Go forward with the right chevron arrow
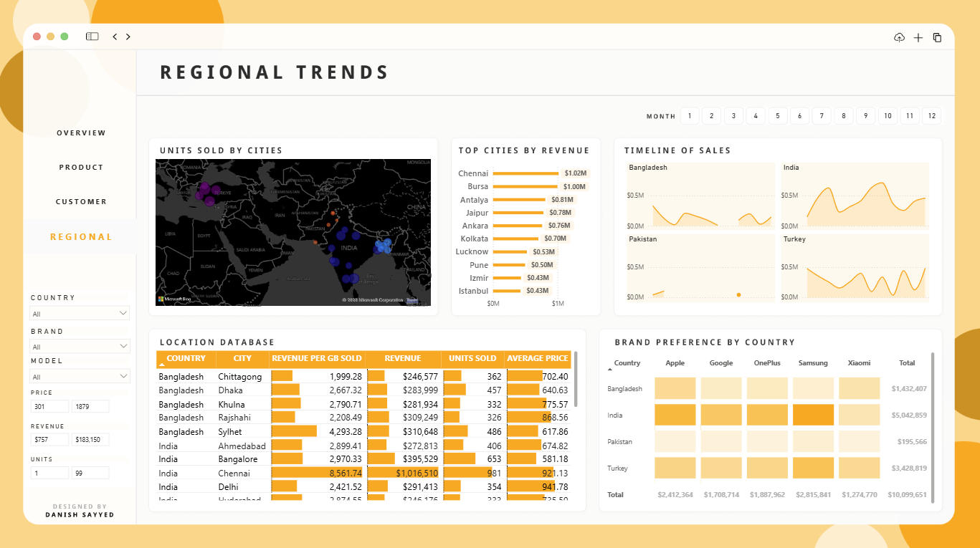980x548 pixels. pyautogui.click(x=128, y=37)
